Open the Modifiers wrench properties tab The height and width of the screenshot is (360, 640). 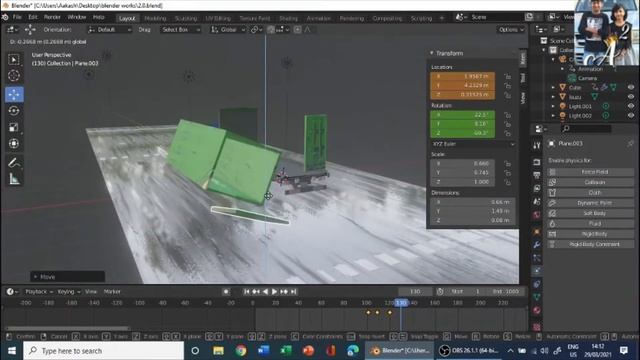point(537,244)
